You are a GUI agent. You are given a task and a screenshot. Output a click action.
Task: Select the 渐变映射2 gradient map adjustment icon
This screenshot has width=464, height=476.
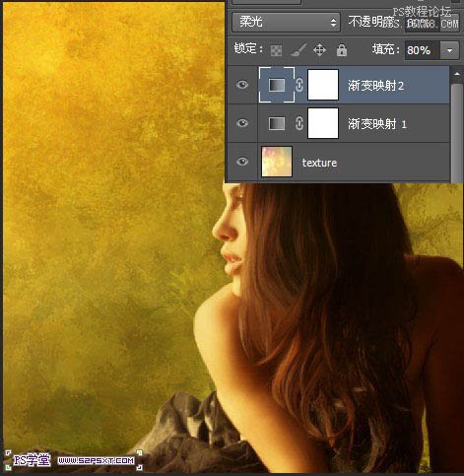277,85
